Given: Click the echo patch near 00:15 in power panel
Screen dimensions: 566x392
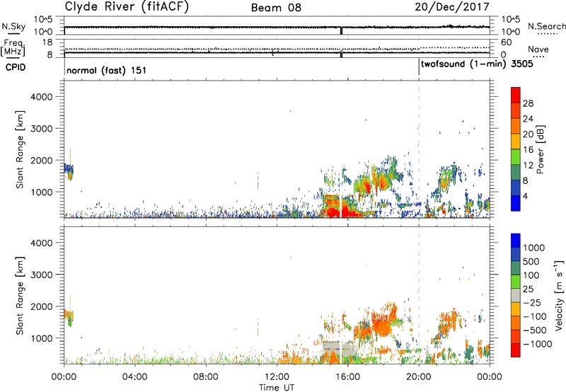Looking at the screenshot, I should click(69, 171).
